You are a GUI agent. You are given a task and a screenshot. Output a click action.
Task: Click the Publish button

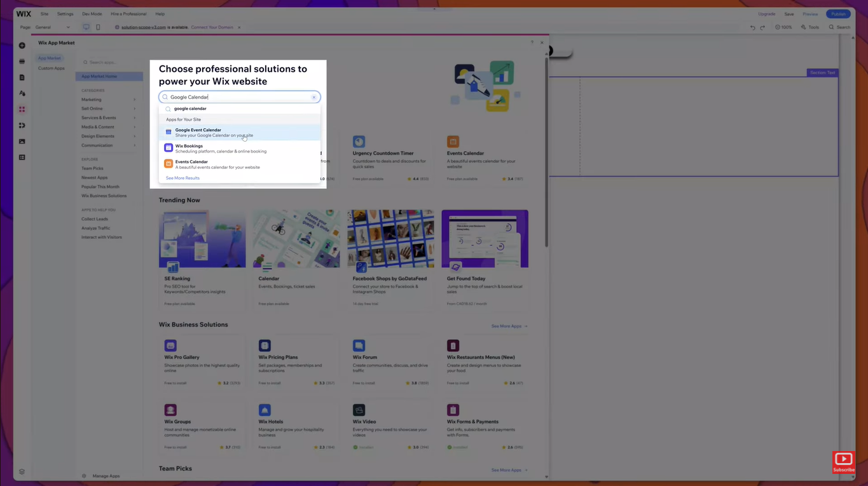tap(838, 14)
